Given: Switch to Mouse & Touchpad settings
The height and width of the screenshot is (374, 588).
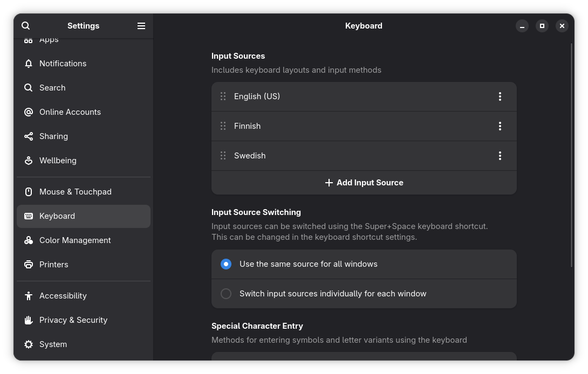Looking at the screenshot, I should [84, 192].
